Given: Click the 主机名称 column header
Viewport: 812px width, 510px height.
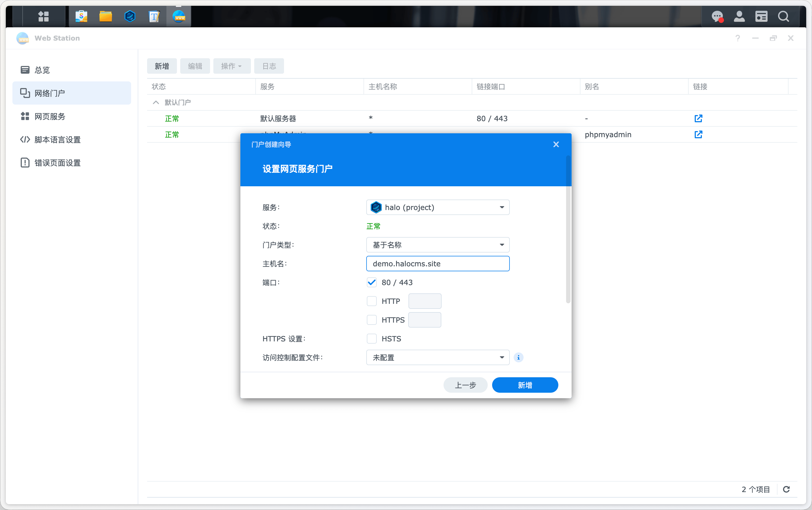Looking at the screenshot, I should [x=418, y=87].
